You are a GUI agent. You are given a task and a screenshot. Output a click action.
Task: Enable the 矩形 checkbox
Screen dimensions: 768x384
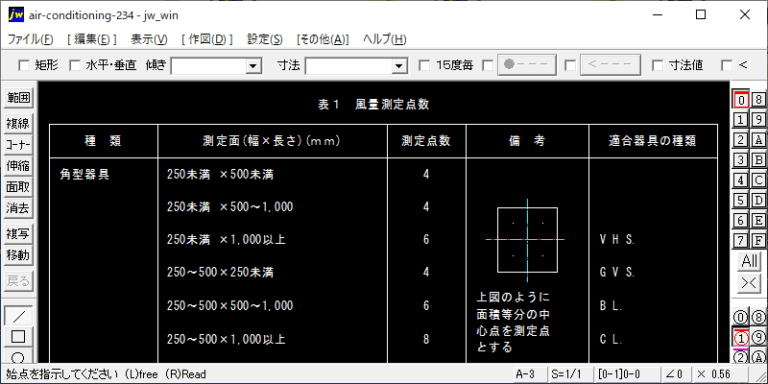tap(24, 65)
